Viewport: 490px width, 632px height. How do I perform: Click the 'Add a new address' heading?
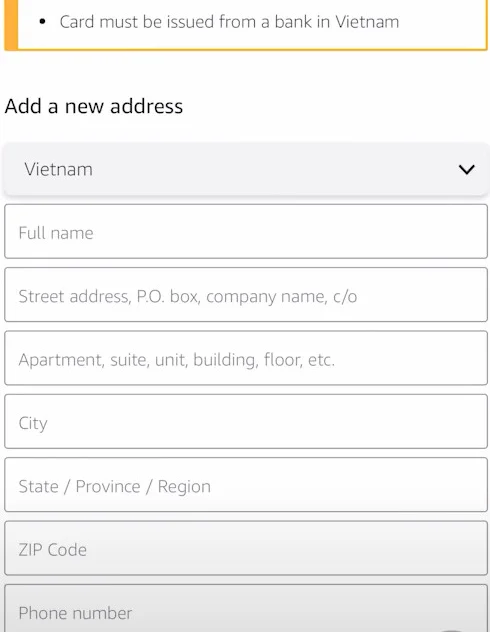click(x=93, y=106)
